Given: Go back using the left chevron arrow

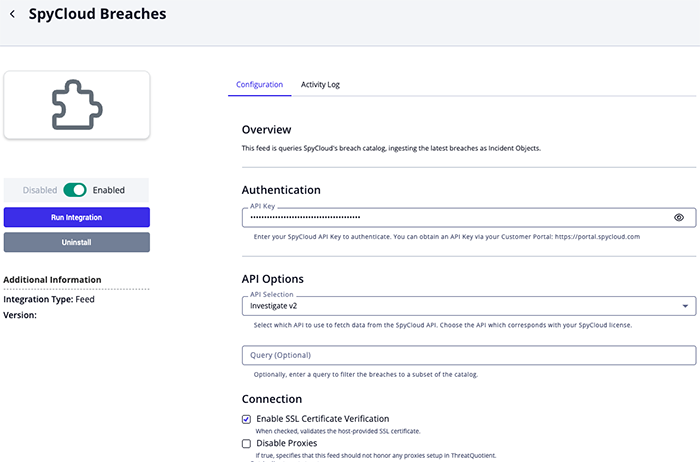Looking at the screenshot, I should [x=12, y=14].
